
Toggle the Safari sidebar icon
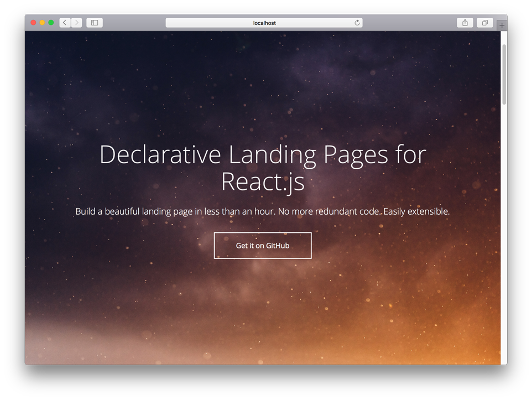pos(95,23)
